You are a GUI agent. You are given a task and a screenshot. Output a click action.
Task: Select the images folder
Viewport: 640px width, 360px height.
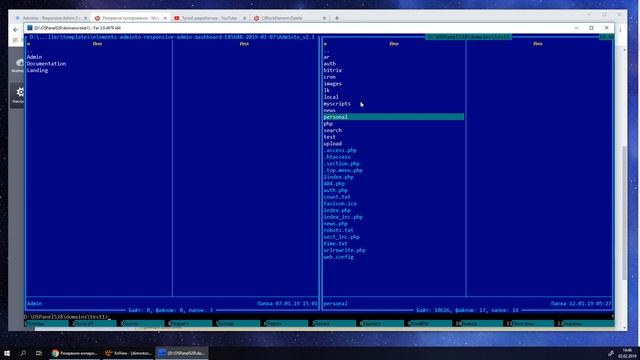pos(332,84)
